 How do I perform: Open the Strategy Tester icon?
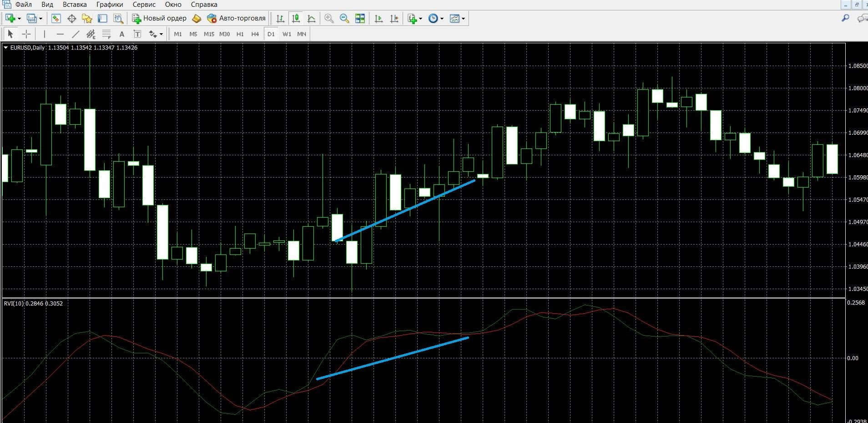[x=118, y=19]
